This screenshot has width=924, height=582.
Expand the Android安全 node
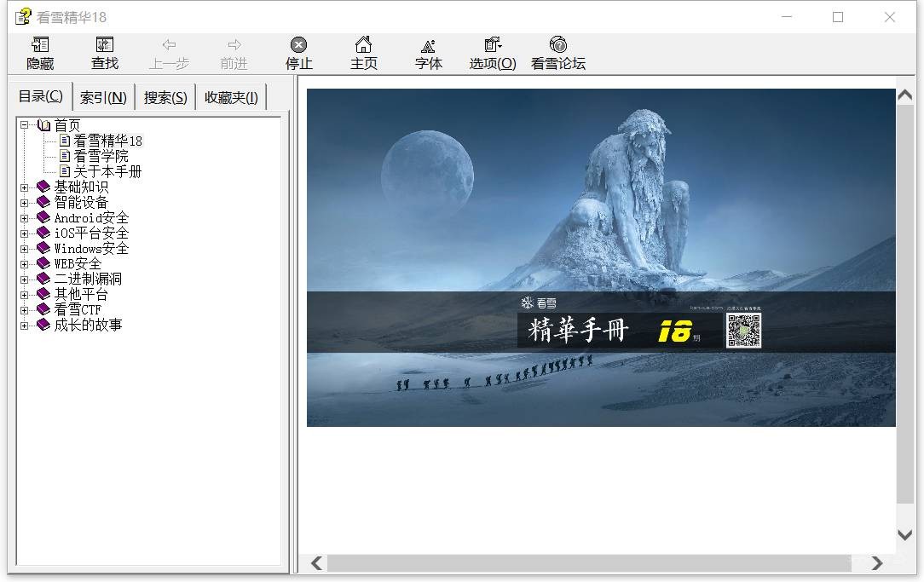click(x=24, y=218)
